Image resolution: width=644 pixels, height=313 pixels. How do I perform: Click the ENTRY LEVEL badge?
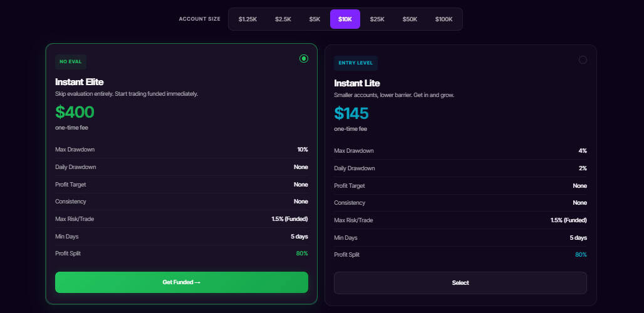356,63
